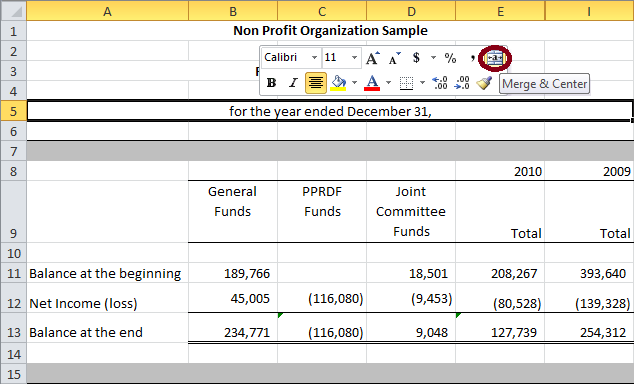Image resolution: width=634 pixels, height=384 pixels.
Task: Select row 9 header
Action: (13, 211)
